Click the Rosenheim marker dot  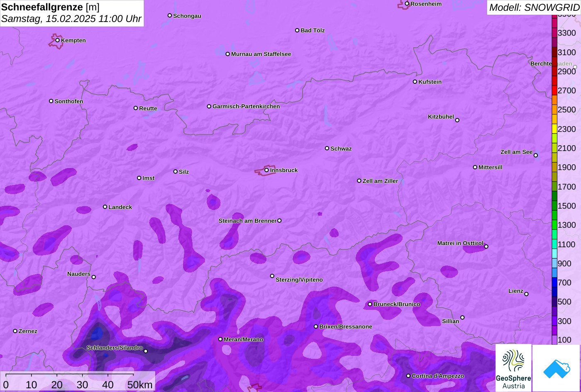coord(407,4)
